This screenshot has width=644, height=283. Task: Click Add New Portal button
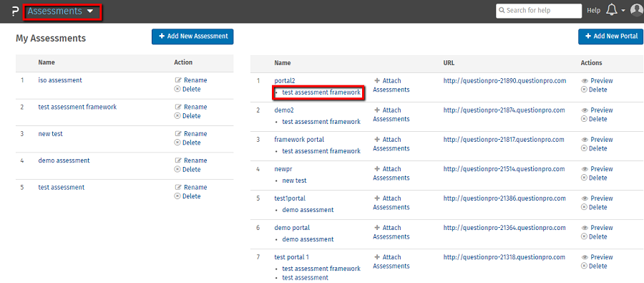(611, 37)
